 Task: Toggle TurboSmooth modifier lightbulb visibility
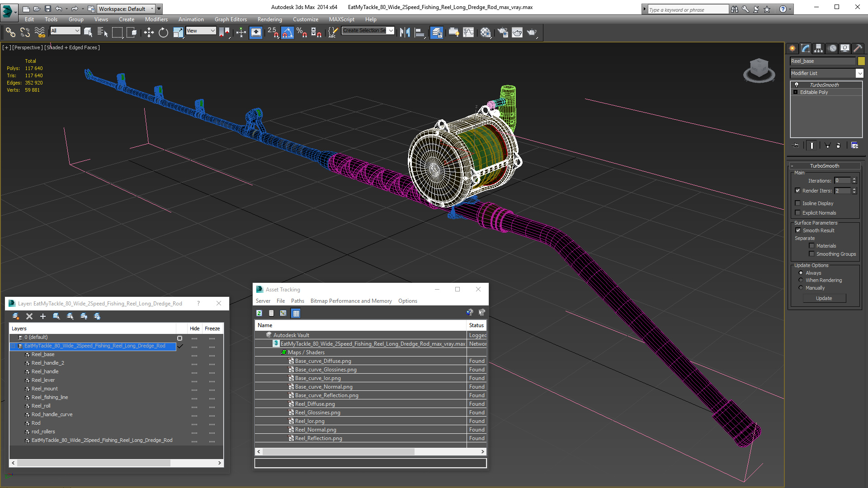click(797, 85)
